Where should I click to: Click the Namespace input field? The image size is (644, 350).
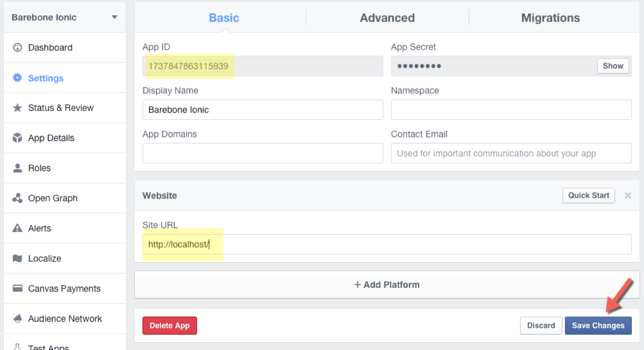[511, 109]
